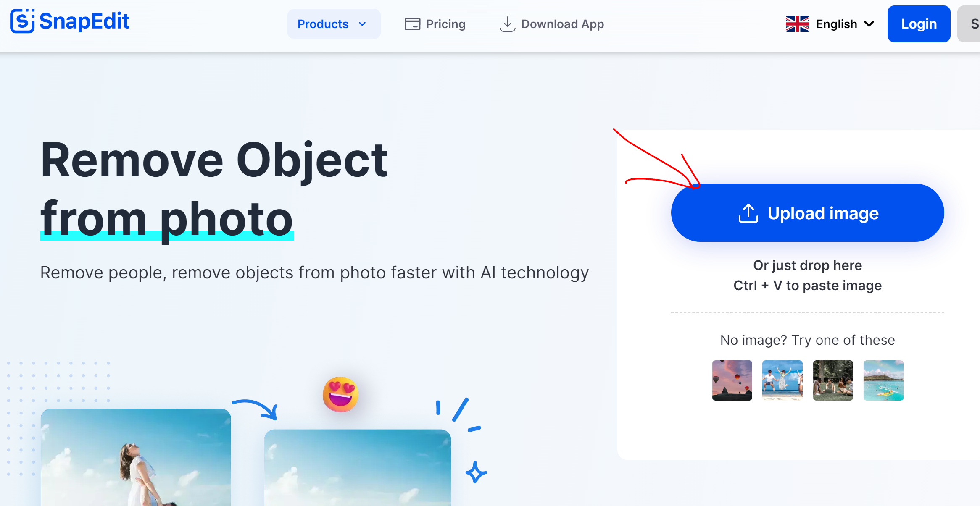Select the hot air balloons sample image
Image resolution: width=980 pixels, height=506 pixels.
[732, 380]
